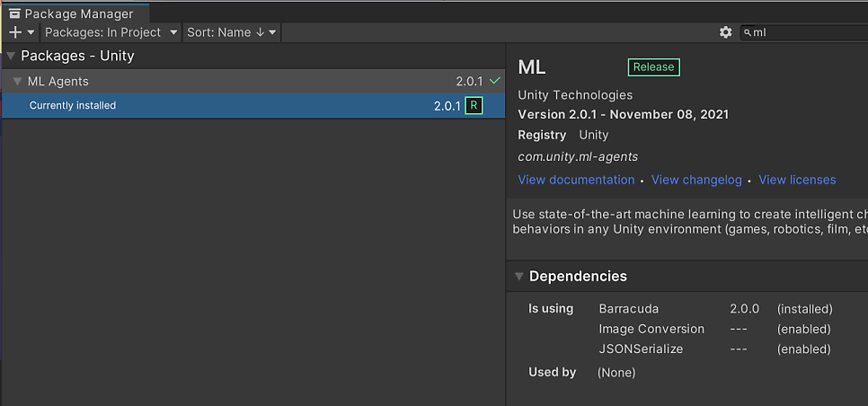Open the gear settings icon
This screenshot has height=406, width=868.
click(726, 32)
